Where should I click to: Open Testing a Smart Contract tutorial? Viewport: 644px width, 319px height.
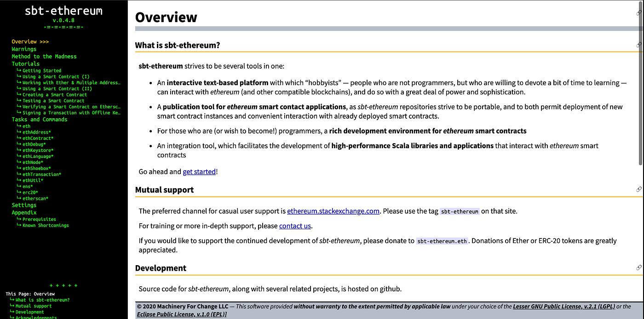pos(53,100)
